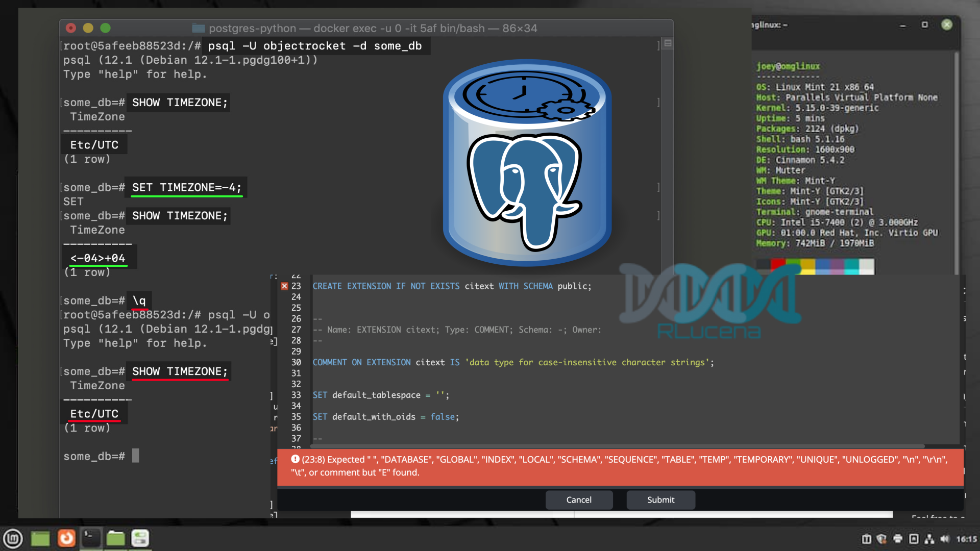Click the '\q' quit command
This screenshot has height=551, width=980.
(x=139, y=300)
